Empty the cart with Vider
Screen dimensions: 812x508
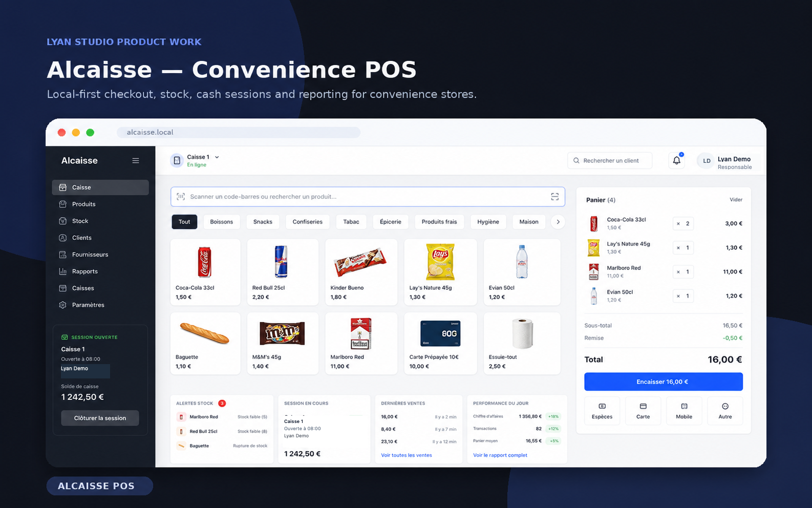point(736,200)
